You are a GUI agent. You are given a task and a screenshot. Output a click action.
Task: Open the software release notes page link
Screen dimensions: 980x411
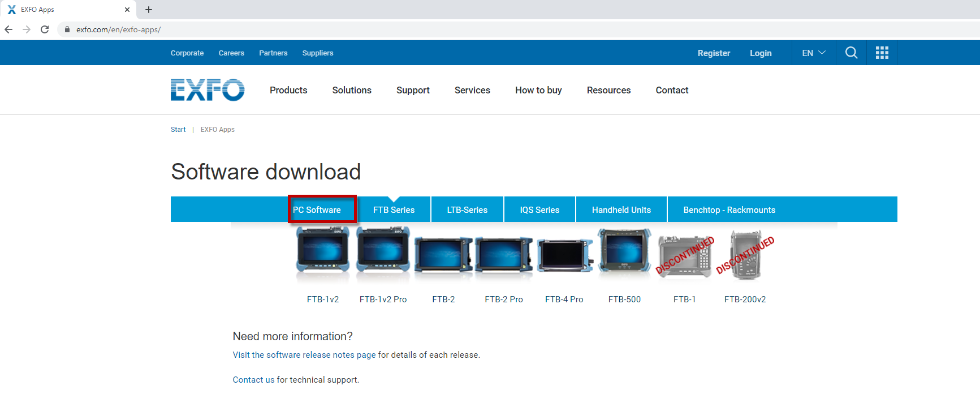[x=304, y=355]
